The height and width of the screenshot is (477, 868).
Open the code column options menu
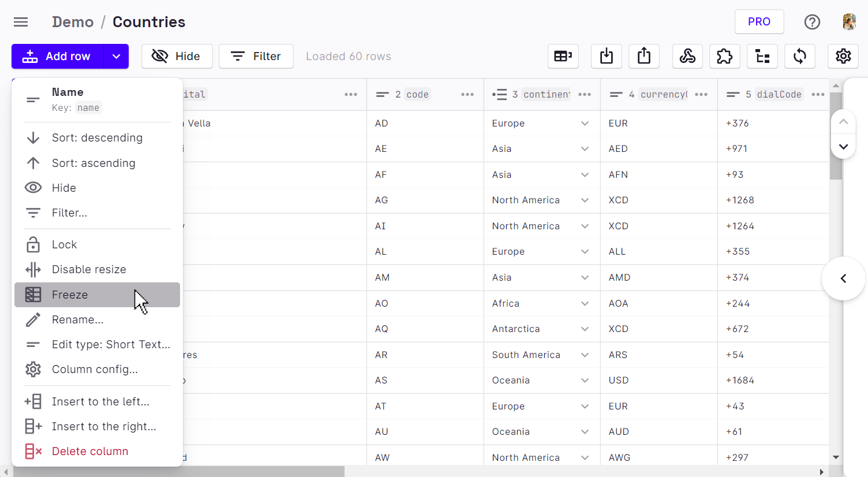pos(467,94)
